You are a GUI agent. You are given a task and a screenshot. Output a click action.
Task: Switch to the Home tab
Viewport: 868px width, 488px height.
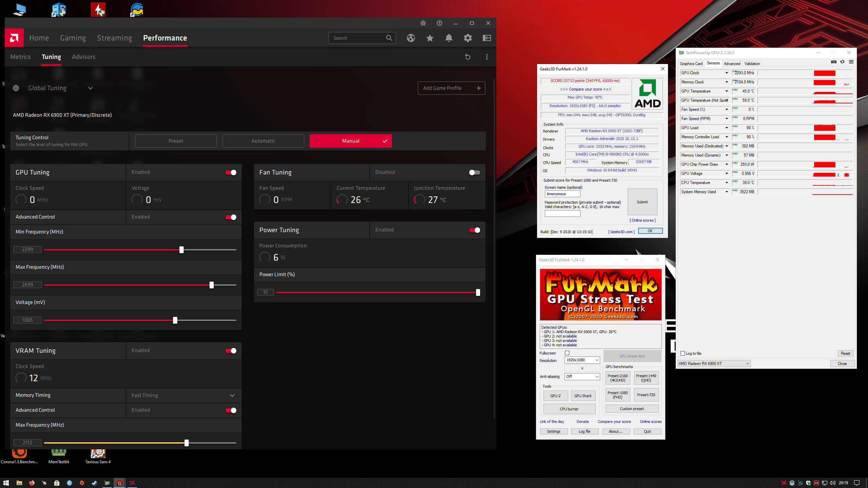[x=39, y=38]
